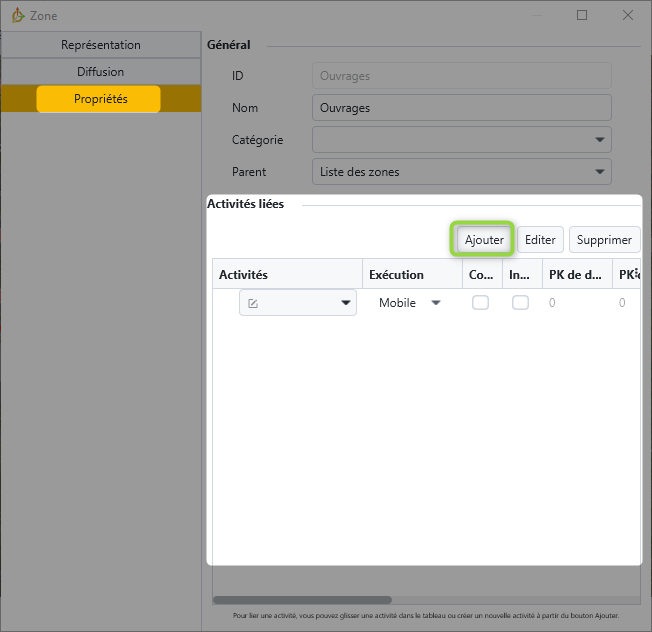This screenshot has width=652, height=632.
Task: Click the Ajouter button
Action: (484, 240)
